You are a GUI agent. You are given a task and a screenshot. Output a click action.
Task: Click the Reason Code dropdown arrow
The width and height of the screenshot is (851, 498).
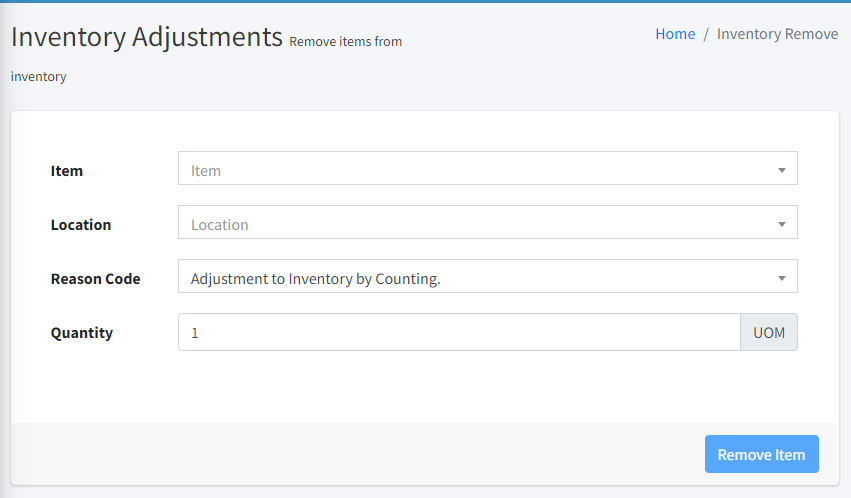[781, 278]
